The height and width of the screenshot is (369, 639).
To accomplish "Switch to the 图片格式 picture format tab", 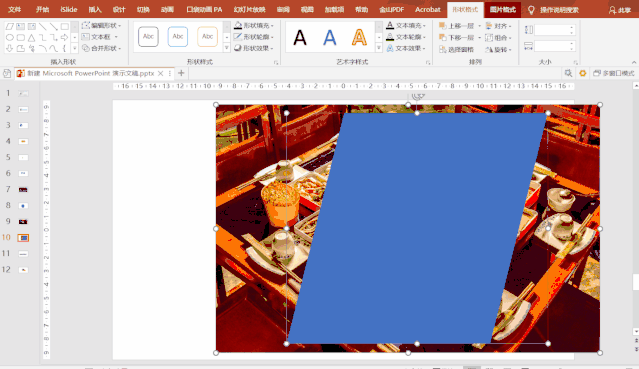I will pos(502,9).
